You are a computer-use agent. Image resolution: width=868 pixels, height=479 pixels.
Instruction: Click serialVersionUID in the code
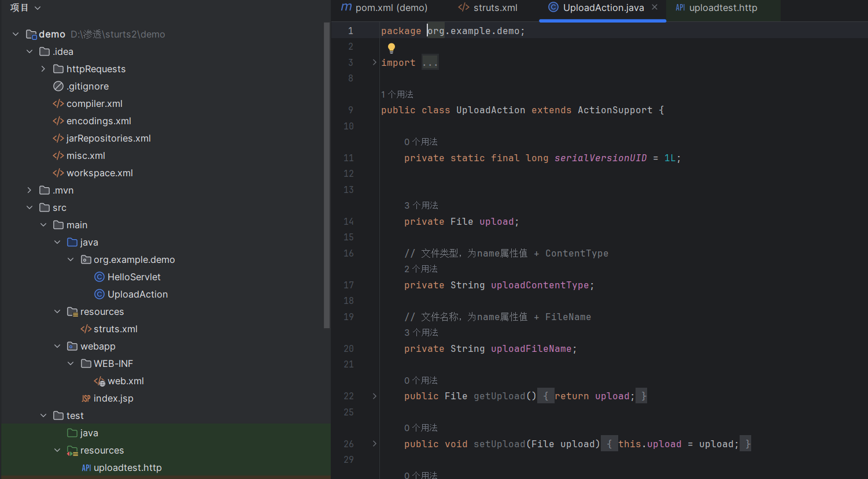(x=601, y=158)
